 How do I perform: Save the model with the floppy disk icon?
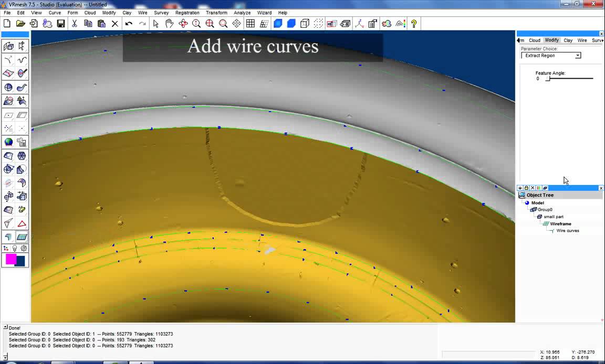[60, 24]
